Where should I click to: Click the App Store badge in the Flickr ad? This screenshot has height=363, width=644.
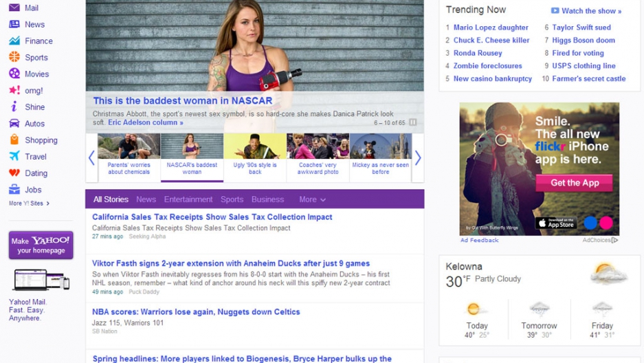click(556, 223)
